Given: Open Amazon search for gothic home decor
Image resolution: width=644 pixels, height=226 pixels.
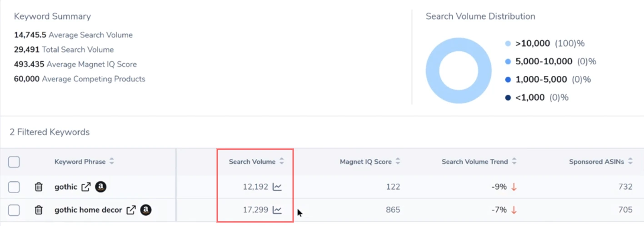Looking at the screenshot, I should (145, 210).
